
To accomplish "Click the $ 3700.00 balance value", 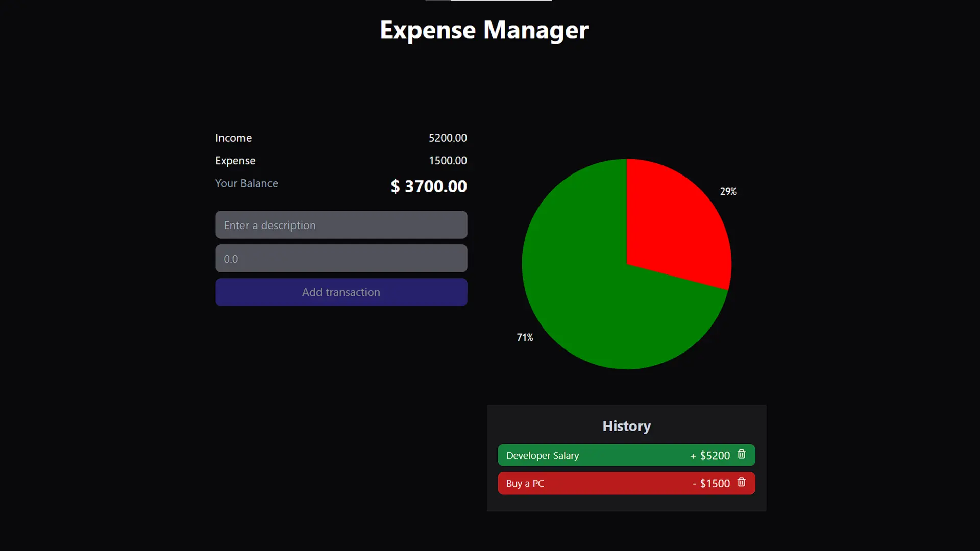I will pyautogui.click(x=429, y=186).
